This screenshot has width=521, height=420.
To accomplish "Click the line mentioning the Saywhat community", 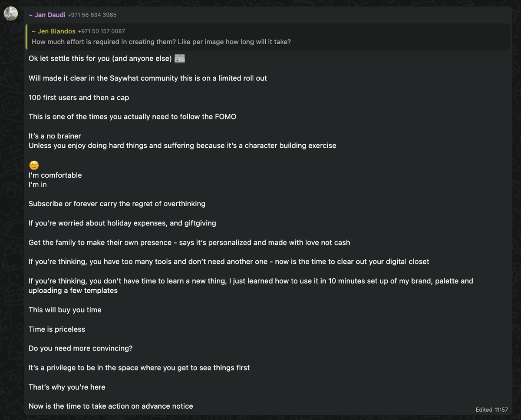I will click(148, 78).
